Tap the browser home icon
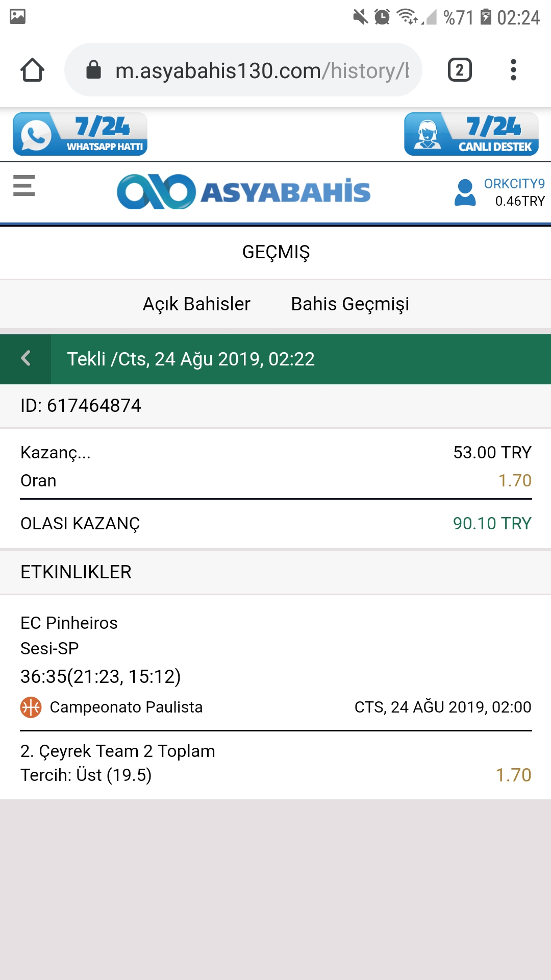This screenshot has height=980, width=551. tap(32, 70)
